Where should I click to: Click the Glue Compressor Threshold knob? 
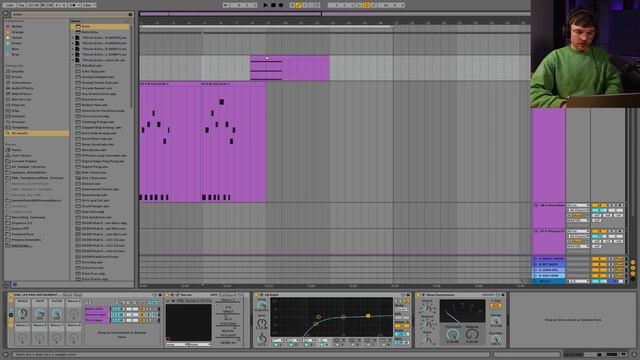click(452, 335)
